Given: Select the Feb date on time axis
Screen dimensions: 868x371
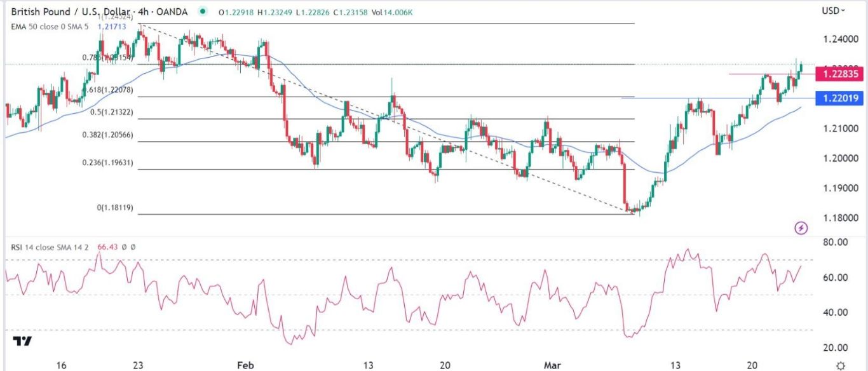Looking at the screenshot, I should [x=245, y=366].
